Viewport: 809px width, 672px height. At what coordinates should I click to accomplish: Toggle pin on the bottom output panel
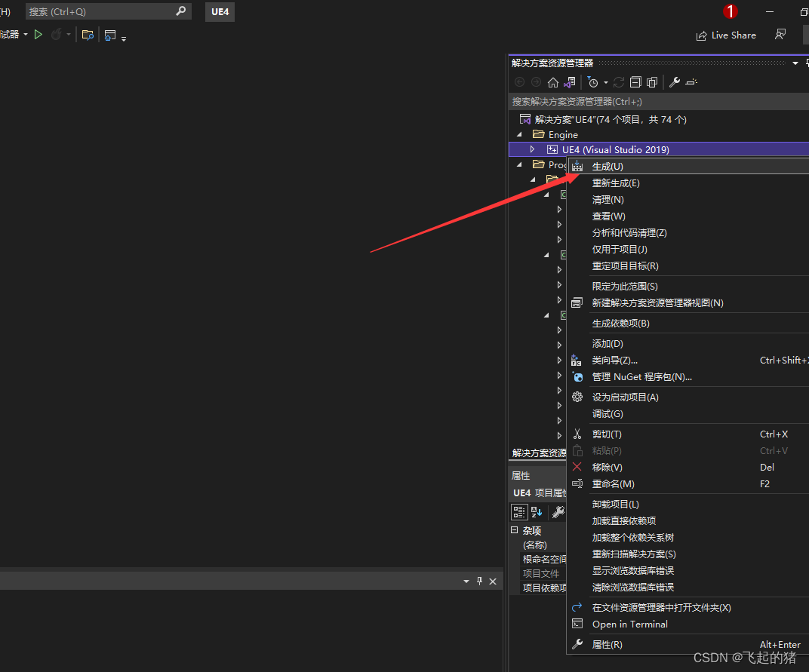pos(479,581)
